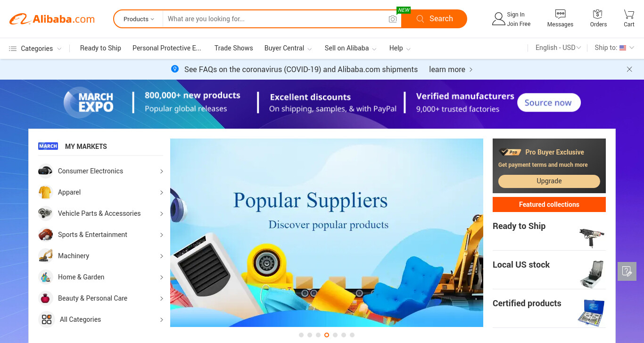The height and width of the screenshot is (343, 644).
Task: Click the search input field
Action: click(x=275, y=19)
